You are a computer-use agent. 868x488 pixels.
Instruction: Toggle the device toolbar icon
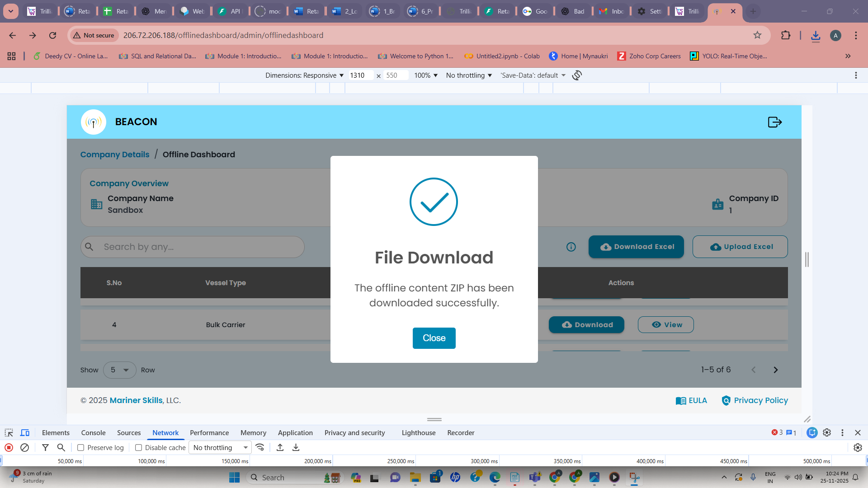click(25, 432)
